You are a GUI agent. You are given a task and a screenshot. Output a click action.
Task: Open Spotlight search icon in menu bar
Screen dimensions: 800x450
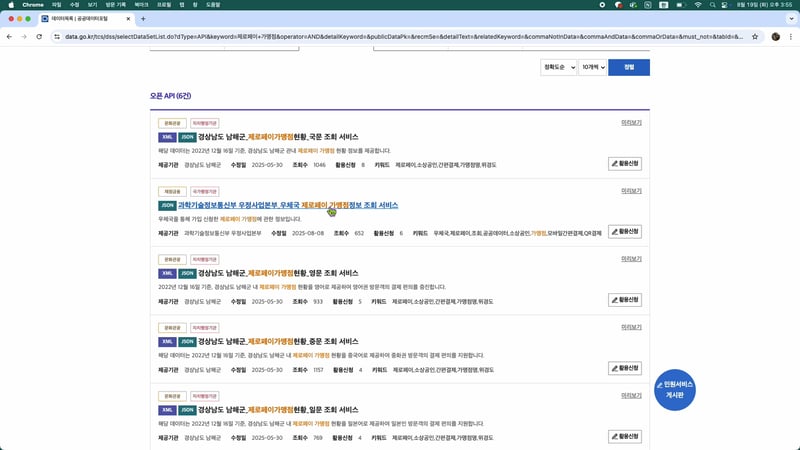(x=712, y=5)
